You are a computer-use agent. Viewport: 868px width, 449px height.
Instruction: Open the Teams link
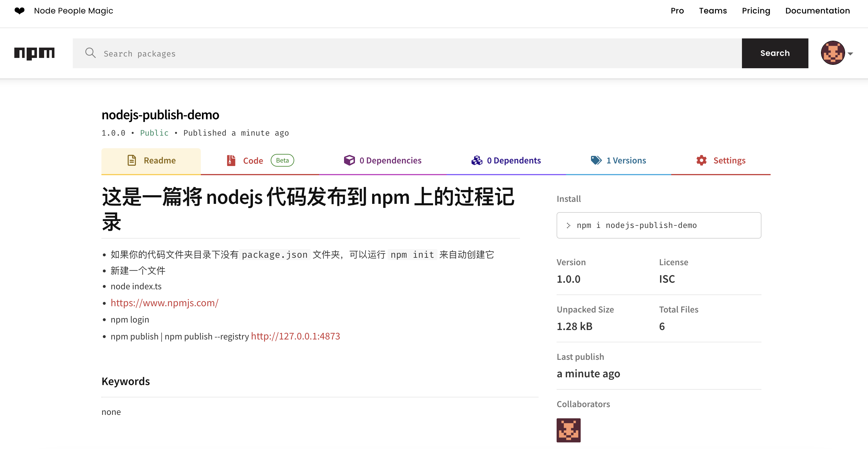[713, 11]
